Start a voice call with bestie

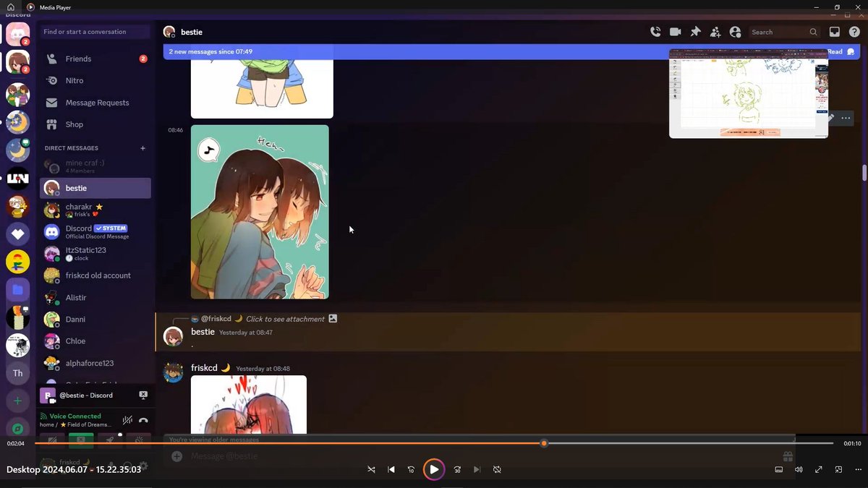tap(655, 32)
